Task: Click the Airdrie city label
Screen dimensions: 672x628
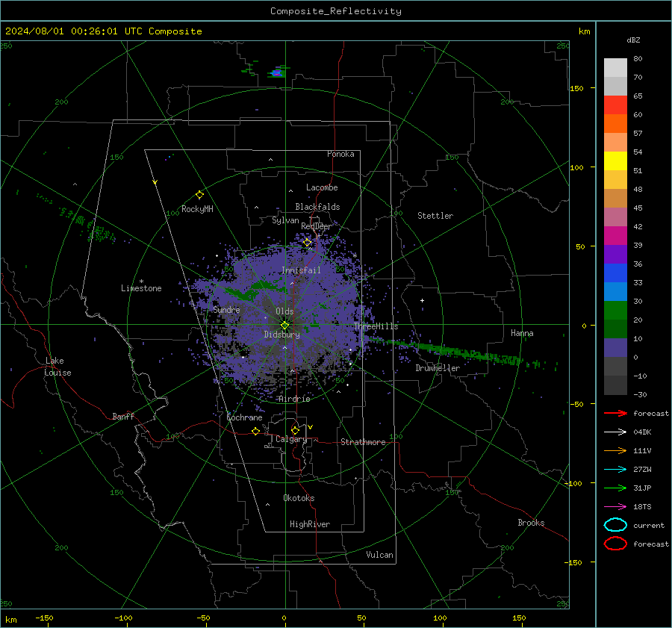Action: coord(294,399)
